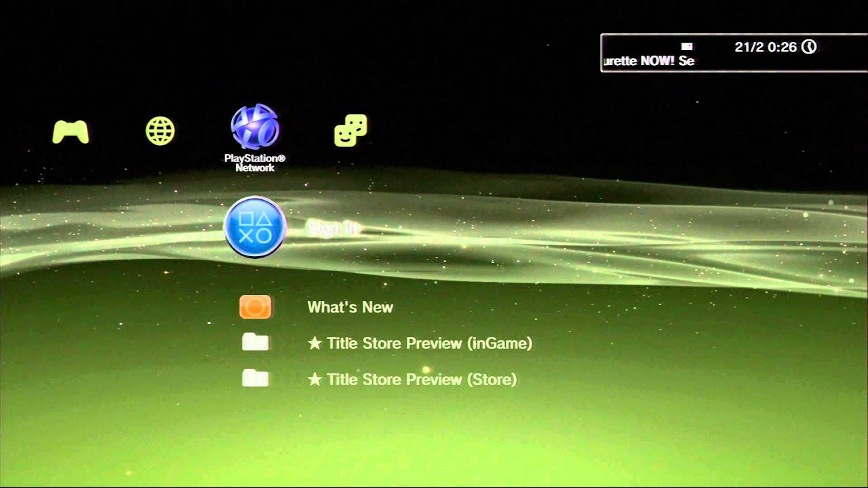This screenshot has width=868, height=488.
Task: Click the small message indicator icon
Action: (687, 46)
